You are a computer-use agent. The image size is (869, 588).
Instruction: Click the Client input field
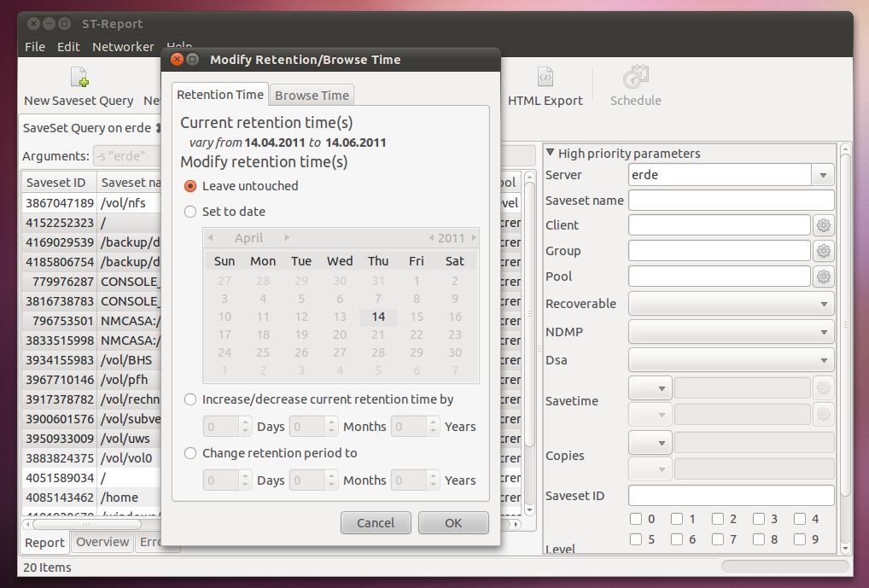[x=720, y=225]
